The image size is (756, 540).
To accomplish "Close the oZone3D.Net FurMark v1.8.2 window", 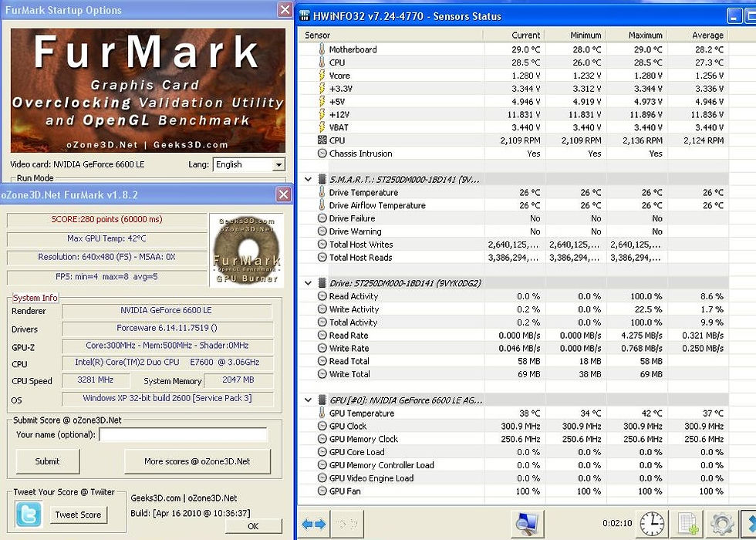I will tap(284, 194).
